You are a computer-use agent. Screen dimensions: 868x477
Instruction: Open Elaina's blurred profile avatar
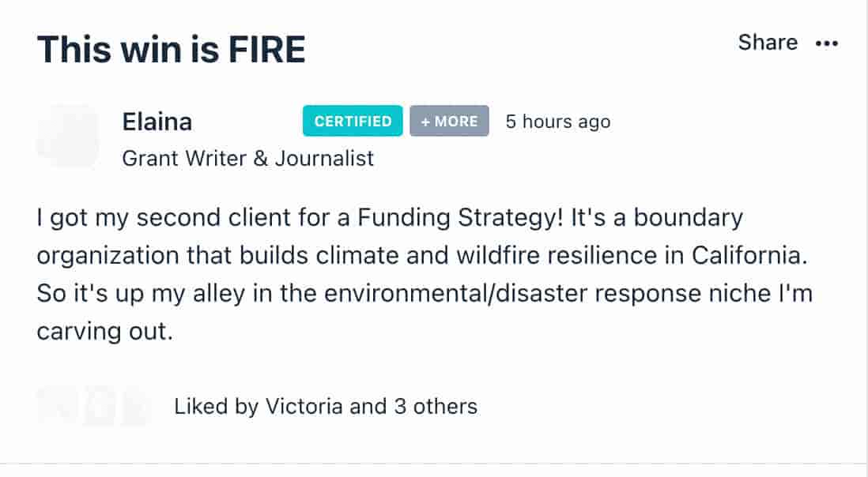pyautogui.click(x=68, y=136)
